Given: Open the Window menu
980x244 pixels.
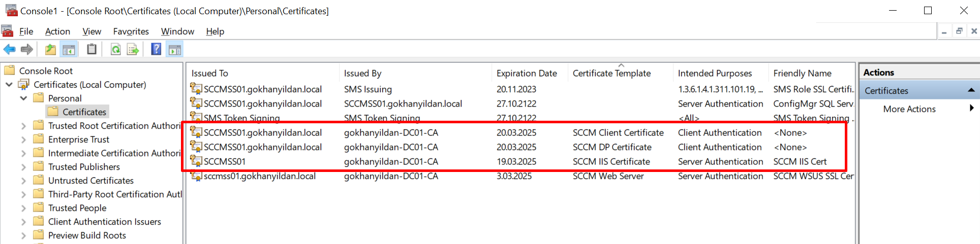Looking at the screenshot, I should [x=177, y=31].
